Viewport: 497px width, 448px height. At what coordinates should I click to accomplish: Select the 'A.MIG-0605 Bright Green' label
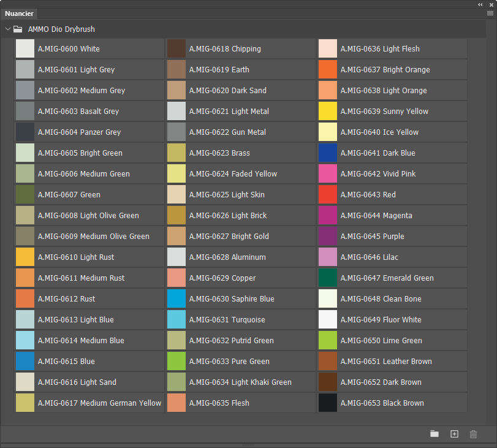(x=80, y=153)
